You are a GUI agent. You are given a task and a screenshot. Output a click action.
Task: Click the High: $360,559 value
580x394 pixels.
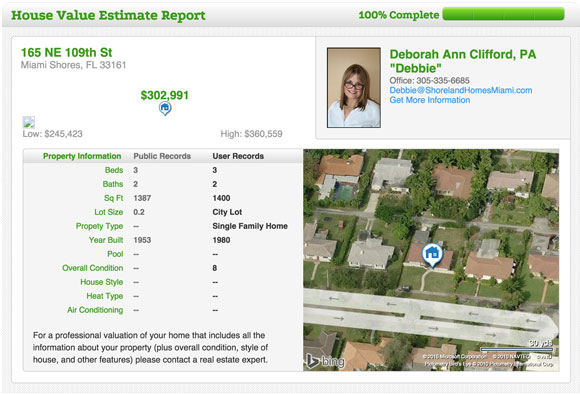click(251, 134)
